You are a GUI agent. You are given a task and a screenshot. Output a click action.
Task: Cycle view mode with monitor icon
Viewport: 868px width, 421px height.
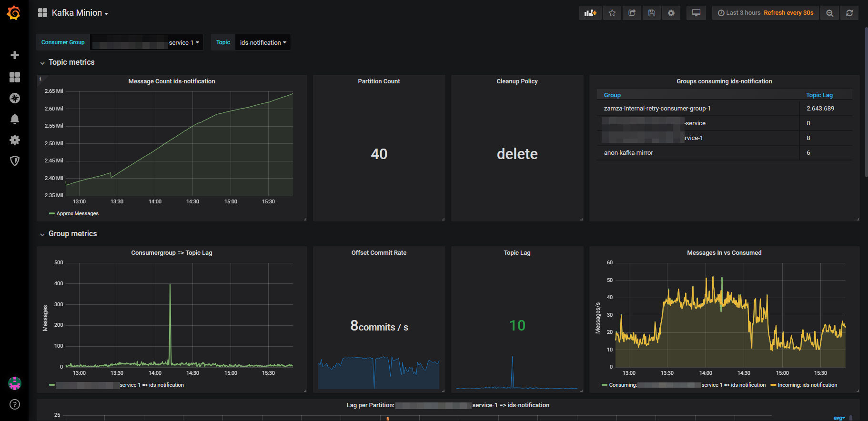coord(696,13)
